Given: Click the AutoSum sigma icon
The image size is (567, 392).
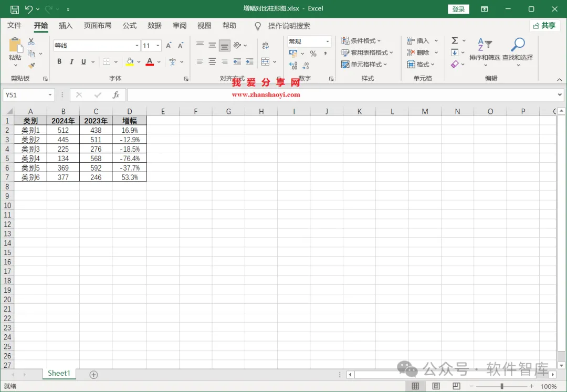Looking at the screenshot, I should coord(455,40).
